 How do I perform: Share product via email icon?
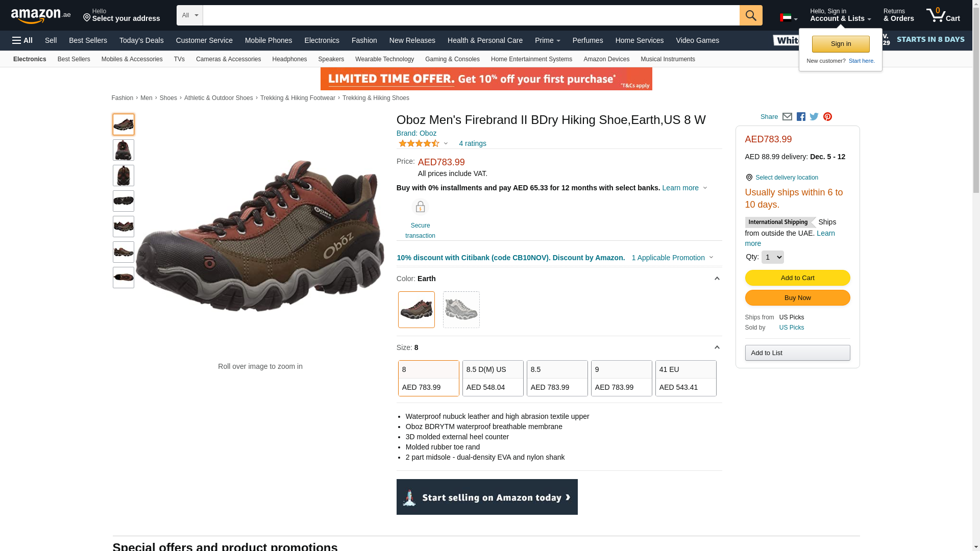coord(787,117)
